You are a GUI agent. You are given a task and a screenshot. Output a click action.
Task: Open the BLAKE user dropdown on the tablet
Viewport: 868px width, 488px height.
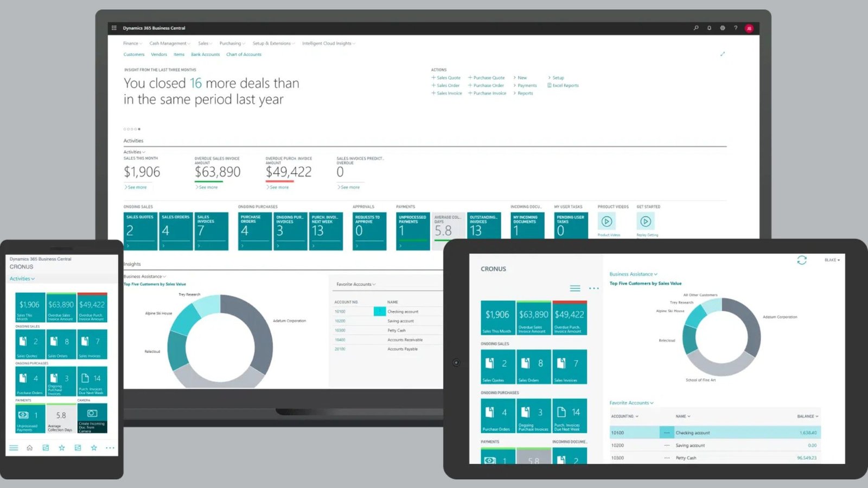832,260
